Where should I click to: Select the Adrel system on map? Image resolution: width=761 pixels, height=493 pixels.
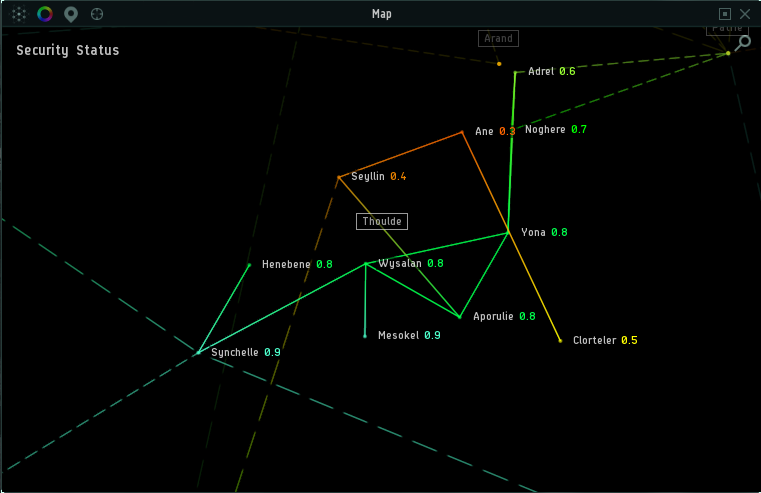(x=540, y=72)
